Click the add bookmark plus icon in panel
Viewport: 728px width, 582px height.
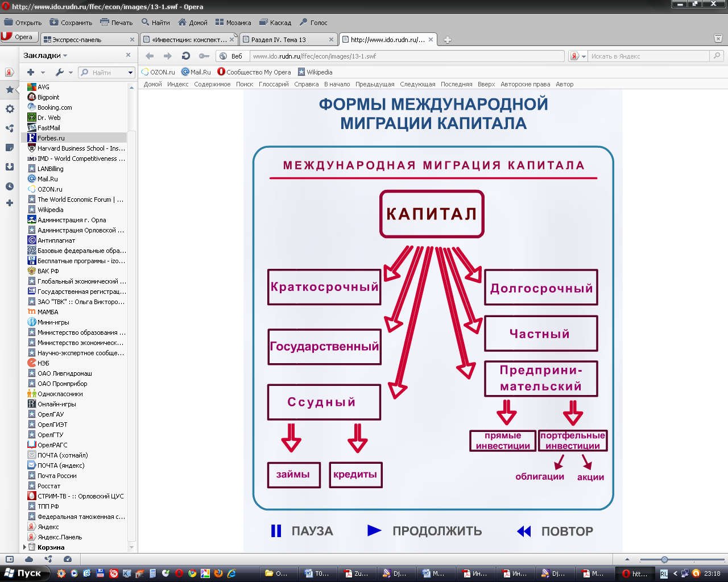31,72
